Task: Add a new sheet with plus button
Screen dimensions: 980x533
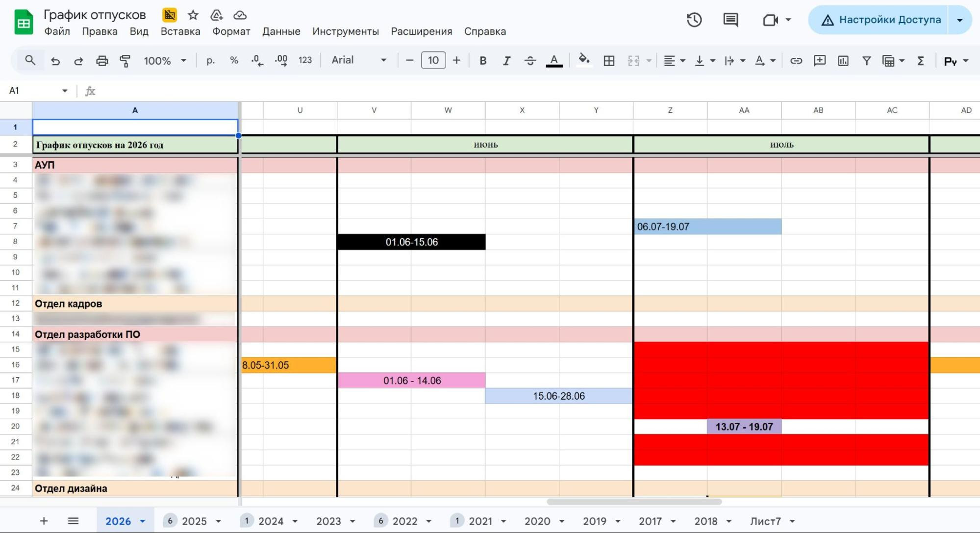Action: point(44,521)
